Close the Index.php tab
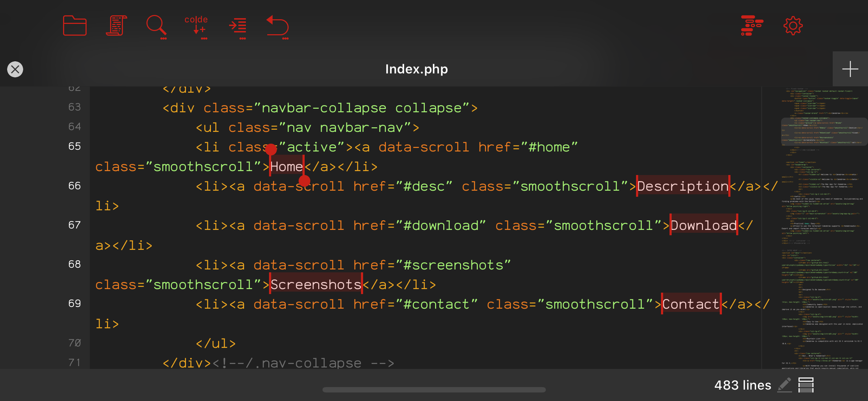The width and height of the screenshot is (868, 401). [x=15, y=69]
